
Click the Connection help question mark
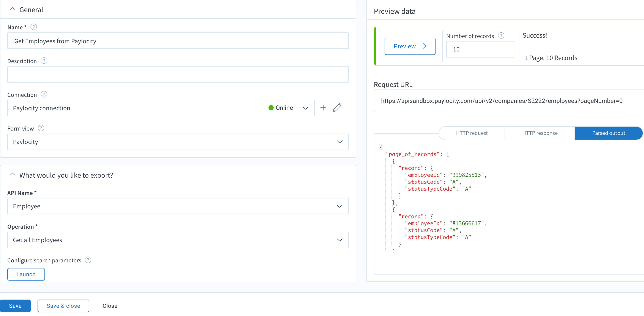pyautogui.click(x=44, y=94)
